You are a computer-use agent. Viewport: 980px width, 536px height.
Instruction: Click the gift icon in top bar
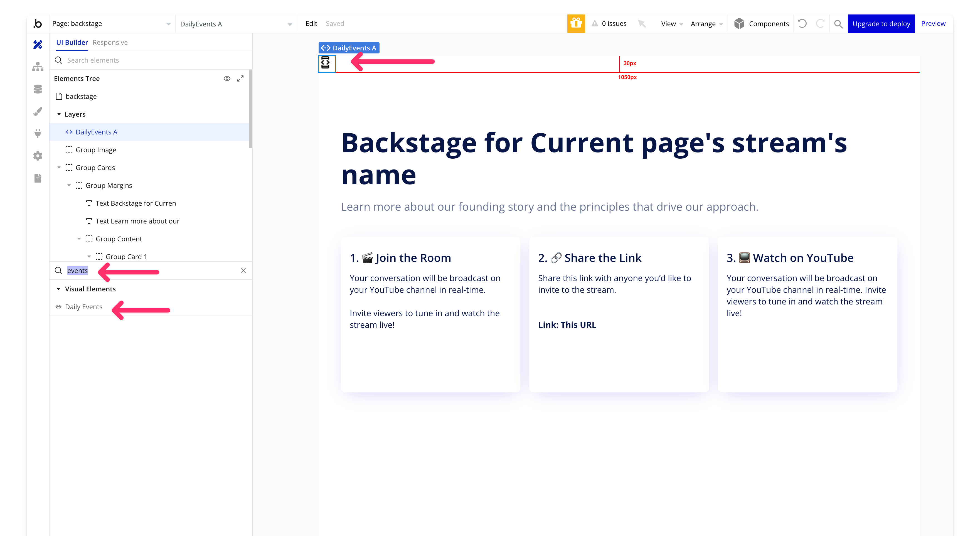coord(576,24)
